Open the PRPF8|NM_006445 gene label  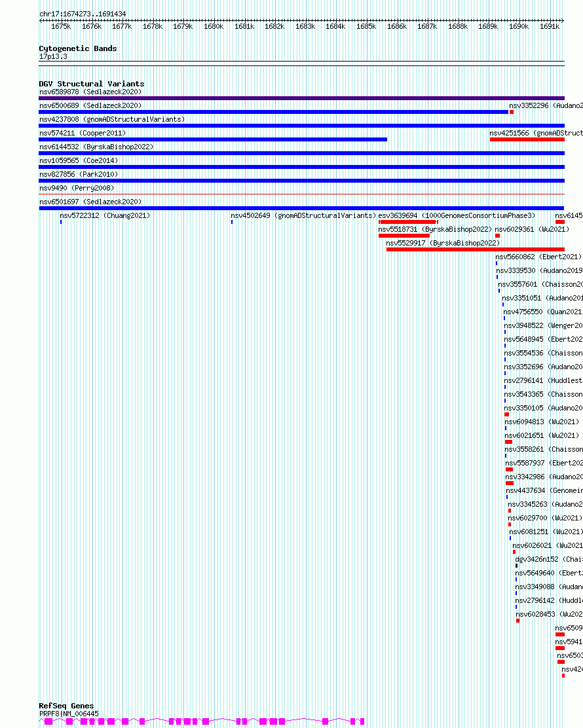(69, 714)
